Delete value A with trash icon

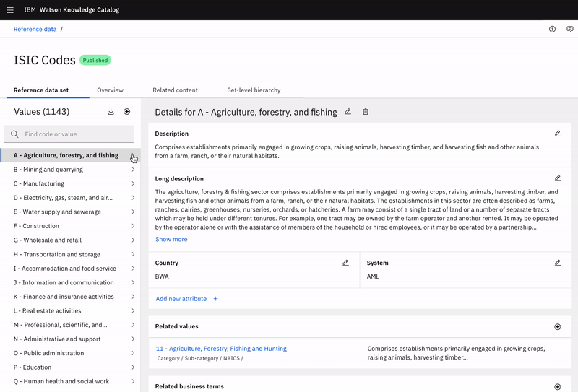366,112
